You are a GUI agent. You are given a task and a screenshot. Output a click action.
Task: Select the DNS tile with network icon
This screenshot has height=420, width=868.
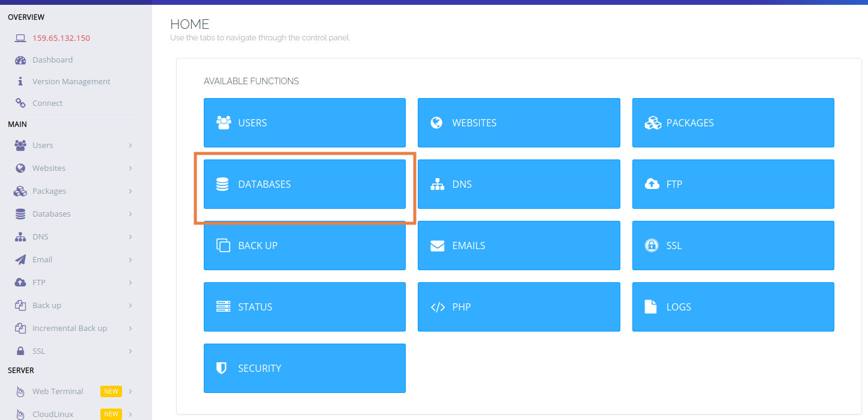(x=518, y=184)
